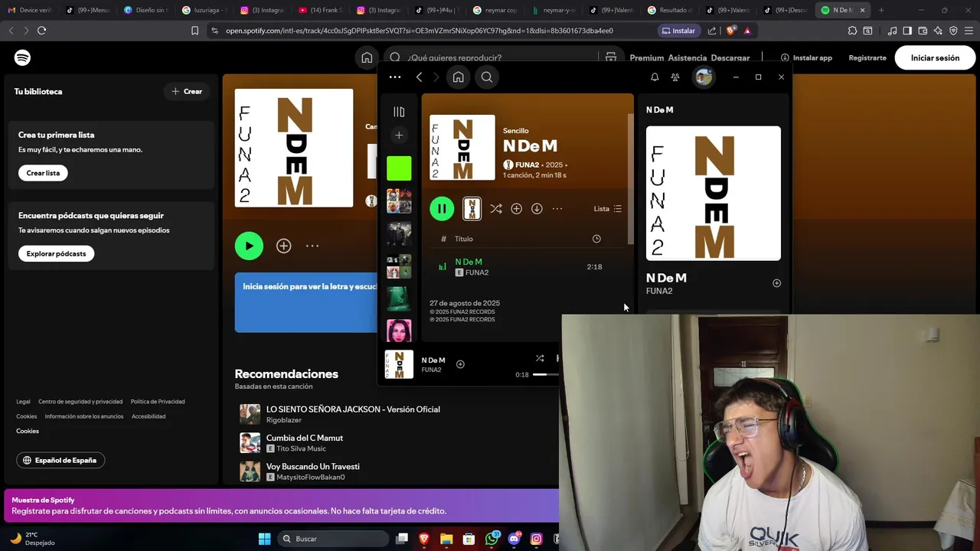980x551 pixels.
Task: Open the Crear menu in Tu biblioteca
Action: 187,92
